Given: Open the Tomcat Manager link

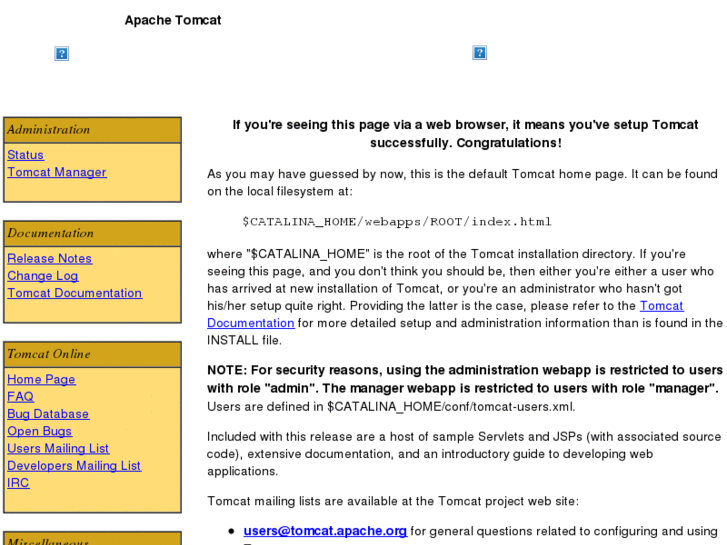Looking at the screenshot, I should [57, 172].
